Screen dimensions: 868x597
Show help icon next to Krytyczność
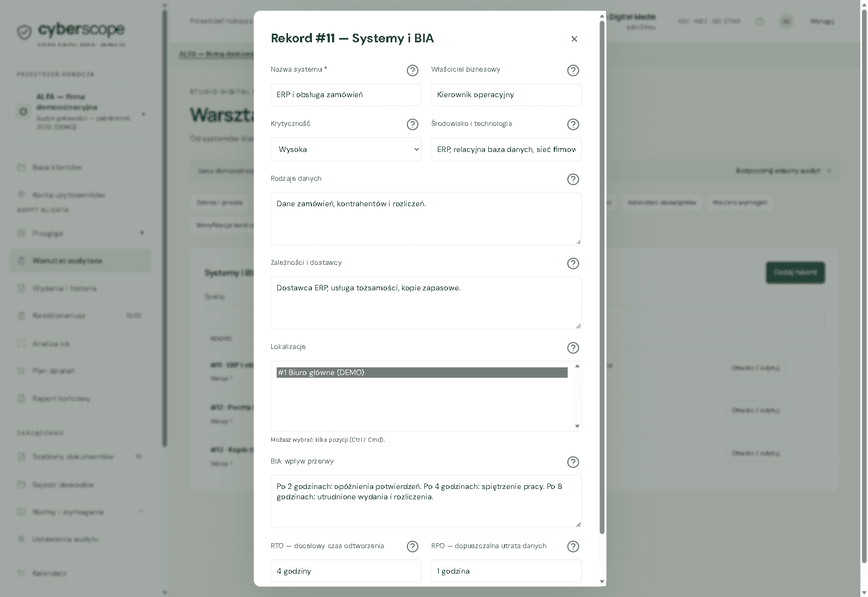(412, 124)
